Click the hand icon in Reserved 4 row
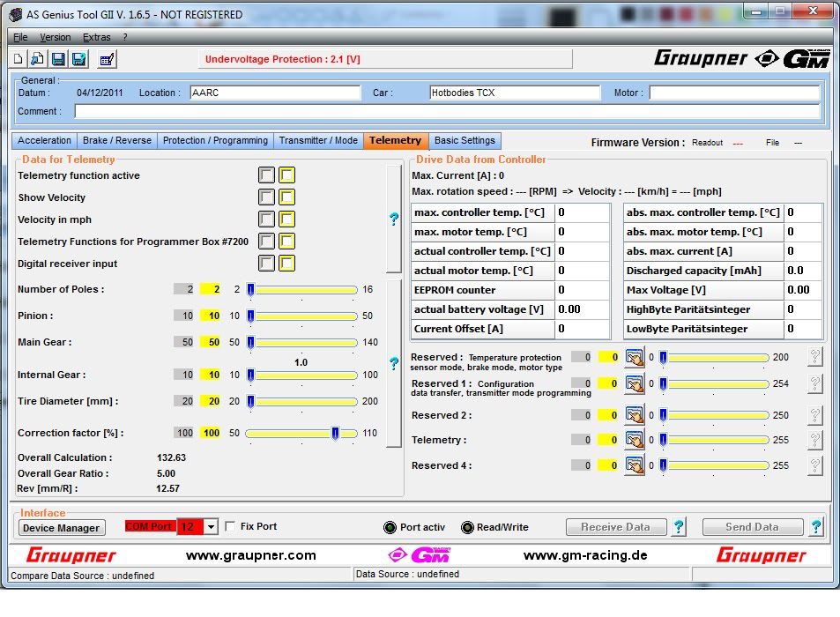The image size is (840, 617). (635, 465)
